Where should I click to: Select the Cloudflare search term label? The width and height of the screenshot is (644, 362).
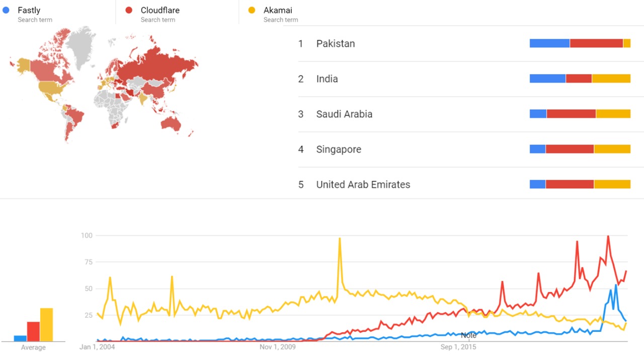[x=160, y=10]
